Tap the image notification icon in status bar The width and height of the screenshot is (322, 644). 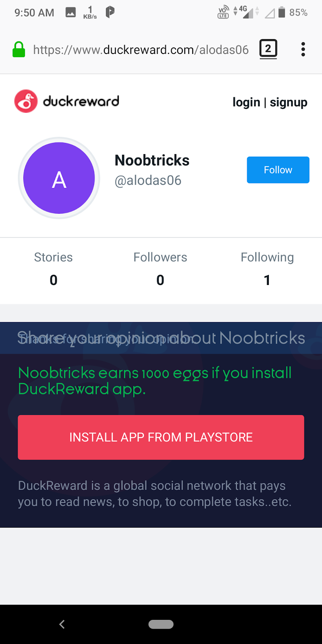pyautogui.click(x=71, y=12)
